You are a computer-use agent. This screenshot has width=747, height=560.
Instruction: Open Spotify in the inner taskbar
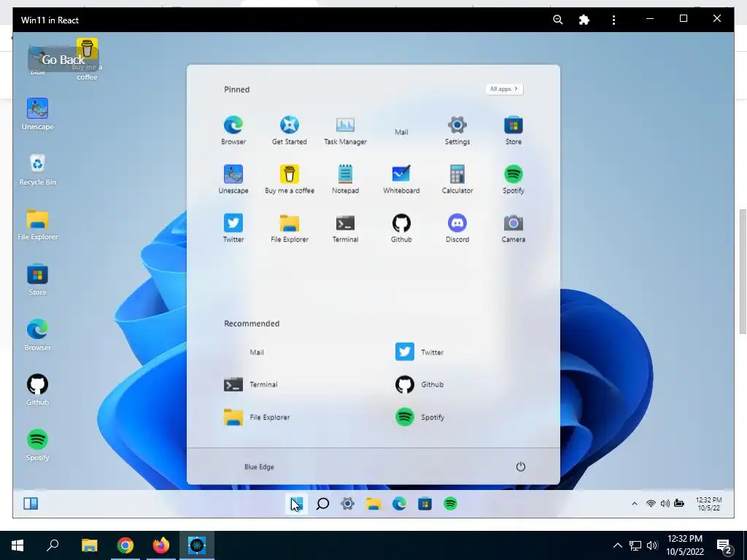coord(450,504)
